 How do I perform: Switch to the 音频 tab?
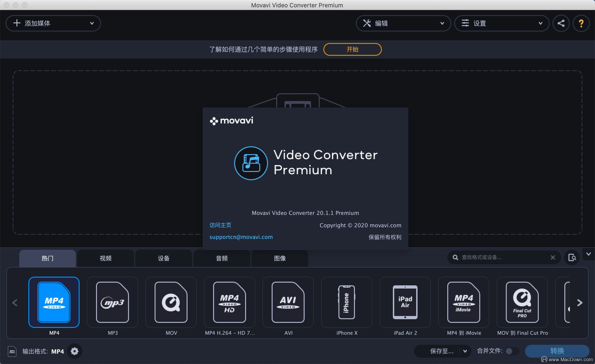tap(222, 258)
